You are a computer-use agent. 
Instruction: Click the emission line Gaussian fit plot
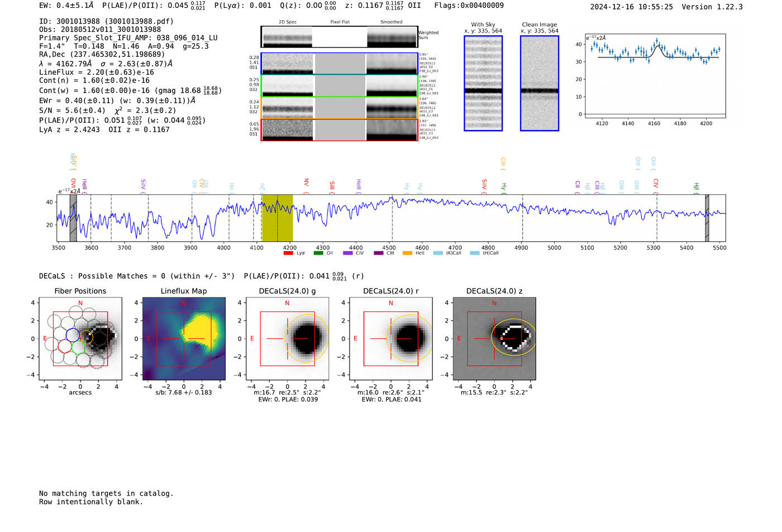(x=655, y=76)
